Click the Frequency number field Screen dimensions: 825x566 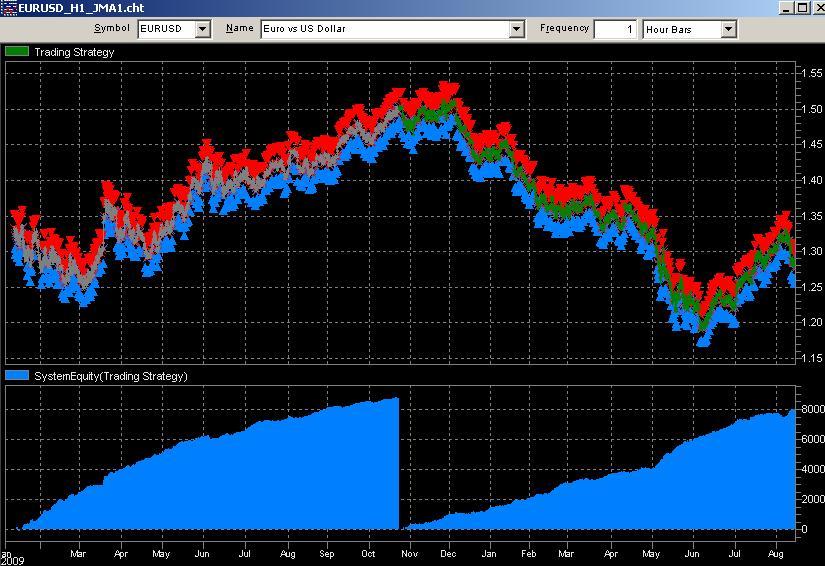coord(615,29)
